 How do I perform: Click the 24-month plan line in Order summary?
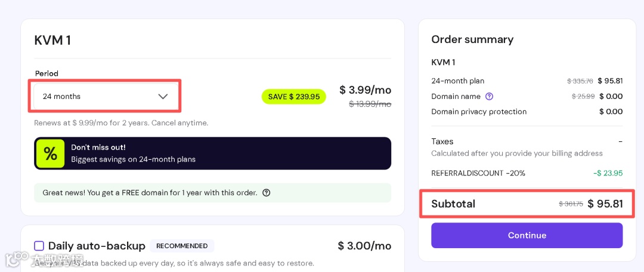[x=458, y=81]
